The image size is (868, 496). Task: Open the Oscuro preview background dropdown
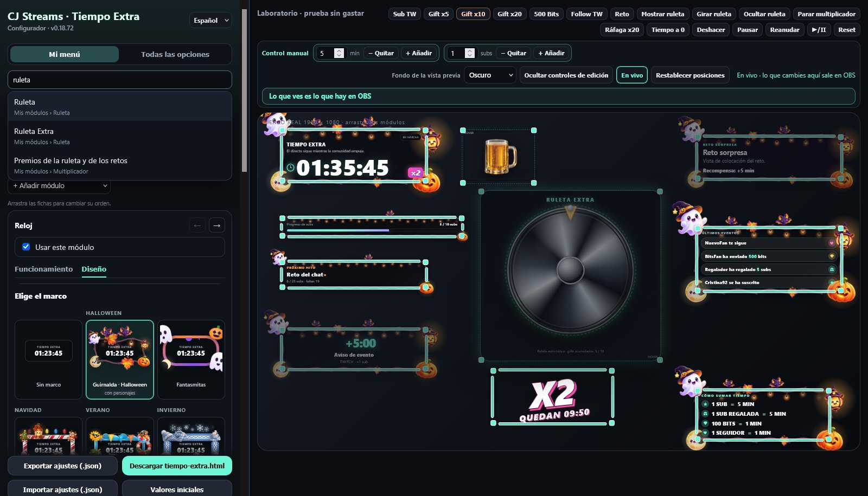(x=490, y=75)
